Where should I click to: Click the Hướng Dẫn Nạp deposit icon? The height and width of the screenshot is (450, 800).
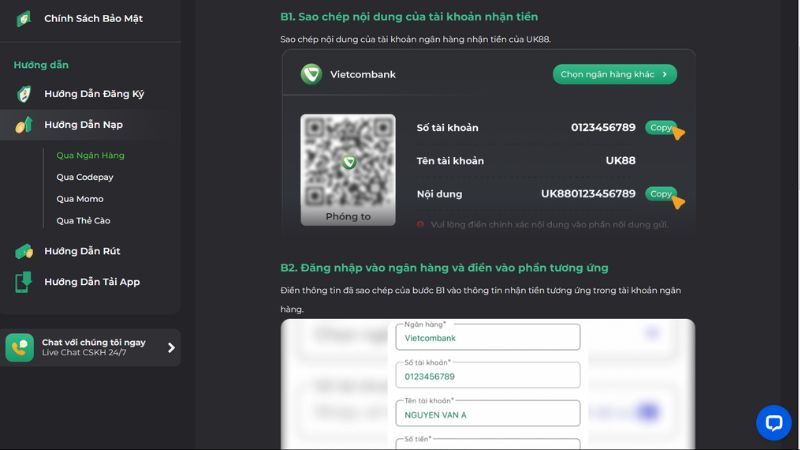click(x=23, y=125)
